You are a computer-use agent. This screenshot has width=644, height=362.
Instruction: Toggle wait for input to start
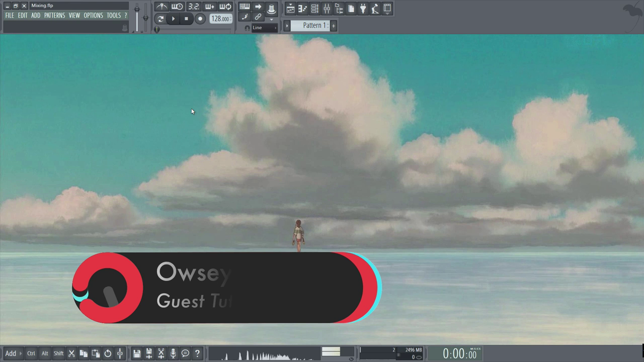(x=177, y=7)
